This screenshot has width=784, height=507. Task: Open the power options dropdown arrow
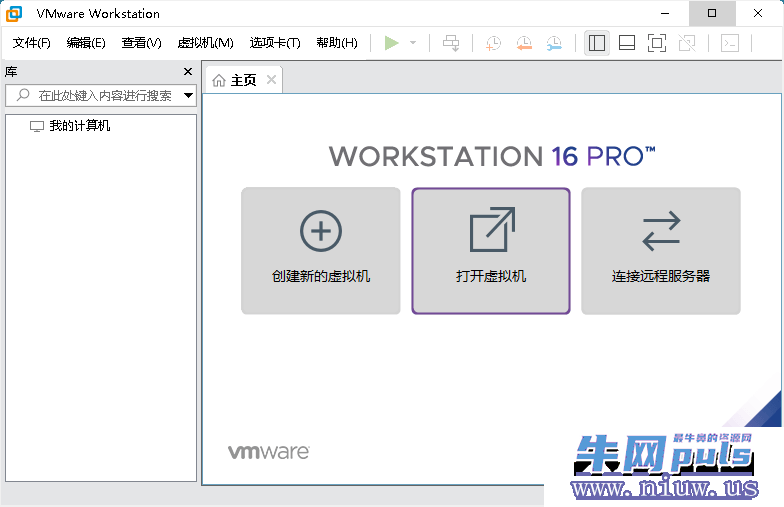[413, 43]
